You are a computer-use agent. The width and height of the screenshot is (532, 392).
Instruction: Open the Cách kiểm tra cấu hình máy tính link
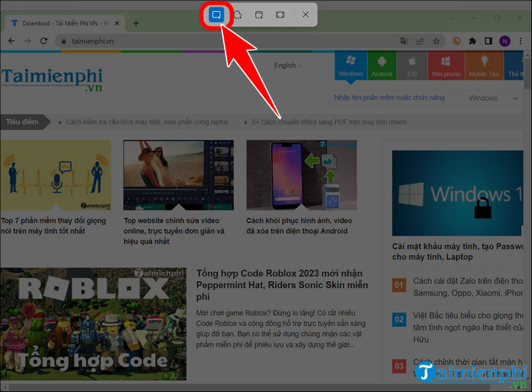(x=147, y=122)
